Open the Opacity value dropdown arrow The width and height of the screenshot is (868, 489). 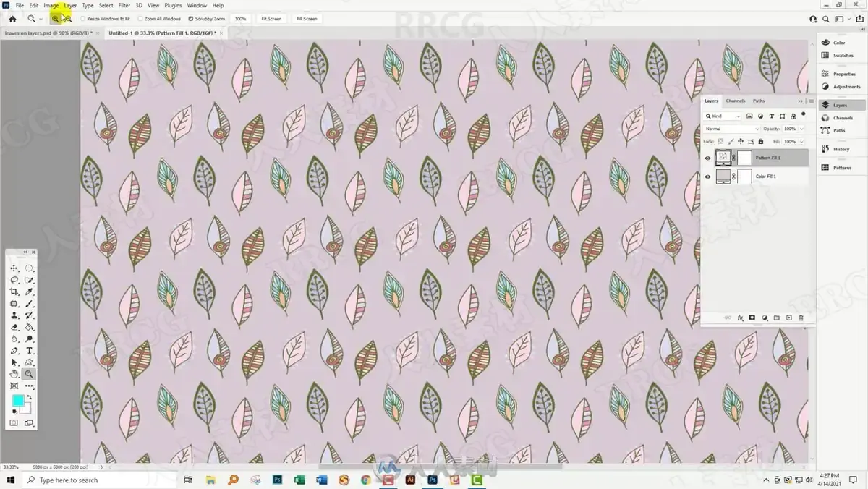click(x=801, y=129)
